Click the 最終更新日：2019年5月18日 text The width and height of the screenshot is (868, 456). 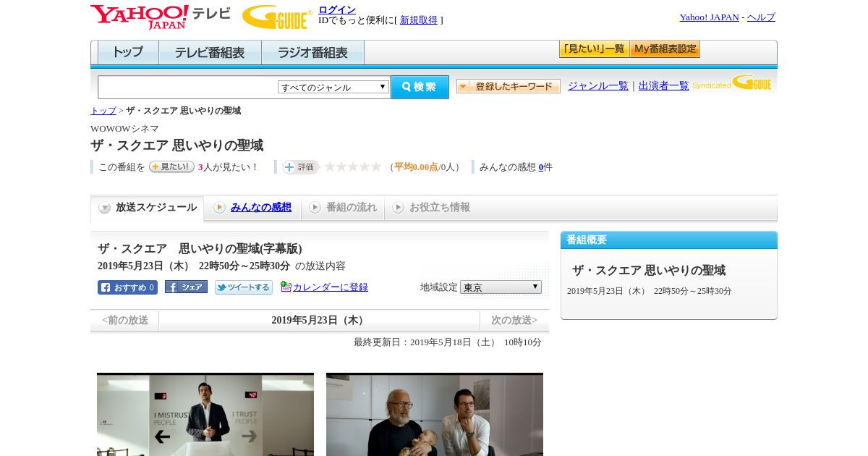pyautogui.click(x=448, y=342)
